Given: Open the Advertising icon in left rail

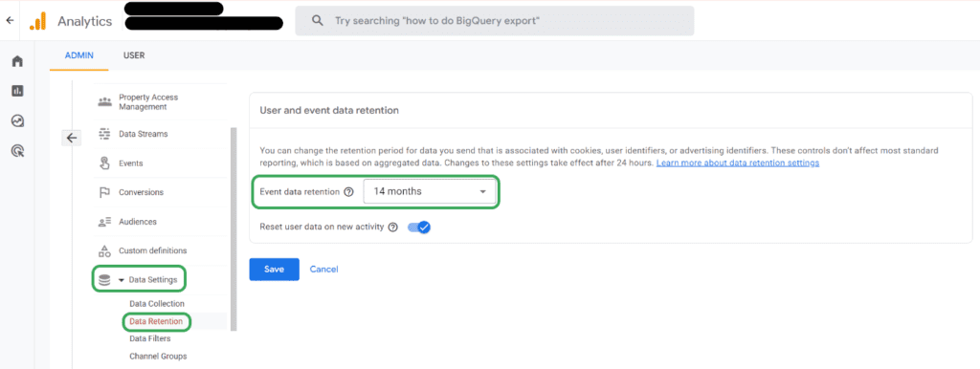Looking at the screenshot, I should (x=17, y=150).
